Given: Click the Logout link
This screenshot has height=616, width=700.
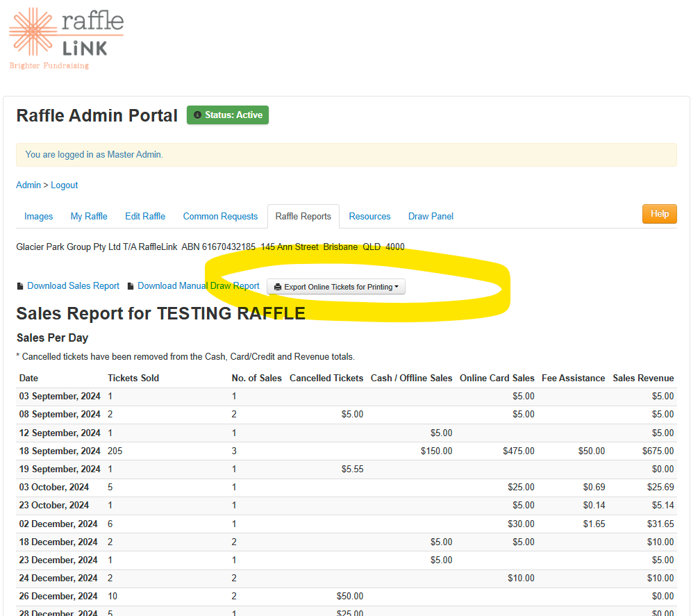Looking at the screenshot, I should (65, 185).
